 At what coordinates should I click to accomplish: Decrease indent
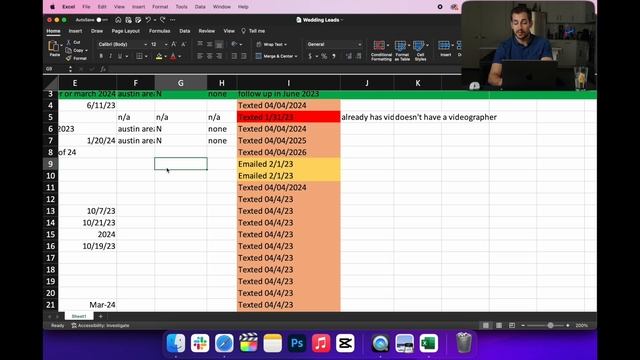click(x=234, y=56)
